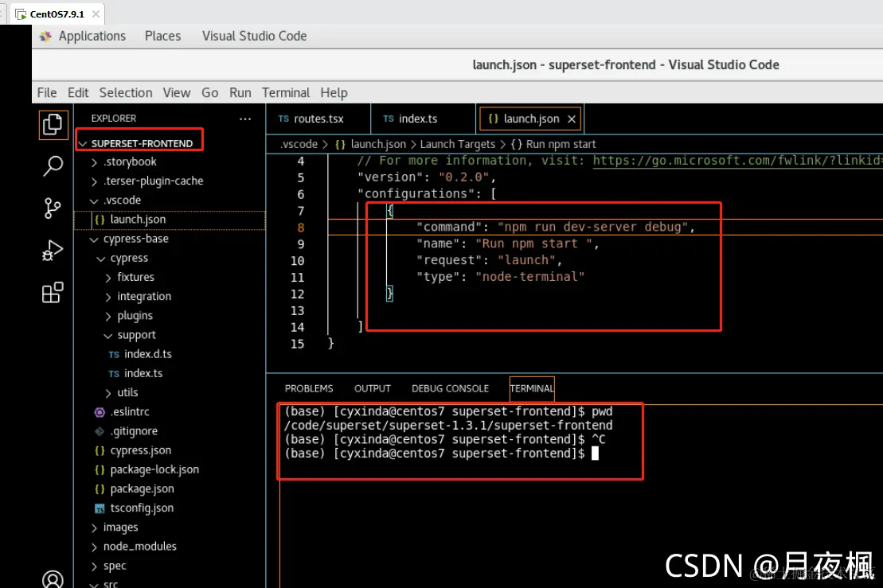Click line number 8 in gutter
The height and width of the screenshot is (588, 883).
pos(301,228)
